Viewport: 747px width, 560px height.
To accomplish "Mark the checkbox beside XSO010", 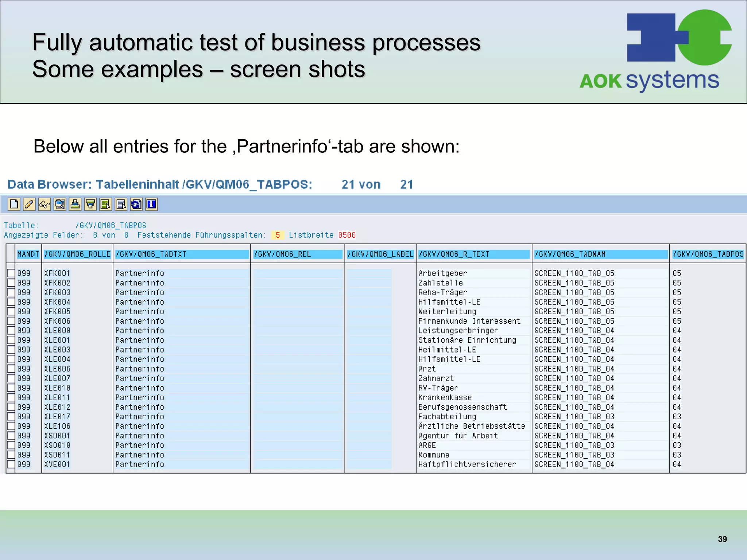I will tap(11, 445).
